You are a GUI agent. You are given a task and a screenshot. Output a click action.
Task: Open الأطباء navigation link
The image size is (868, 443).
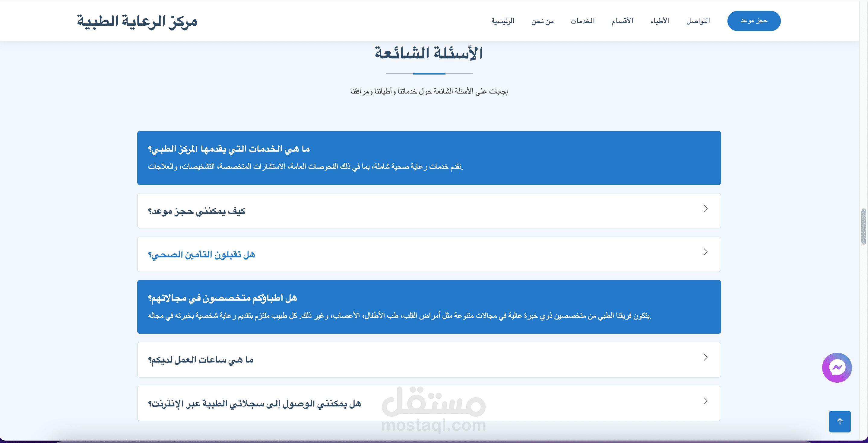[x=660, y=21]
